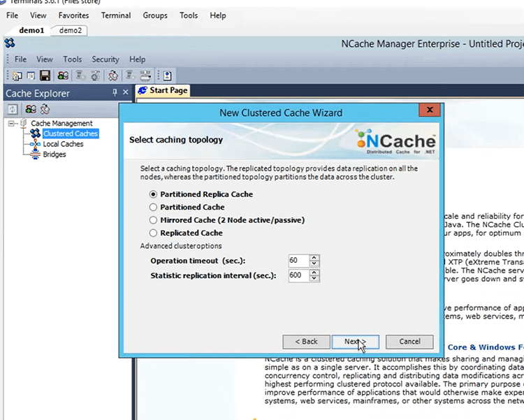
Task: Click the pink cluster icon in main toolbar
Action: [x=113, y=76]
